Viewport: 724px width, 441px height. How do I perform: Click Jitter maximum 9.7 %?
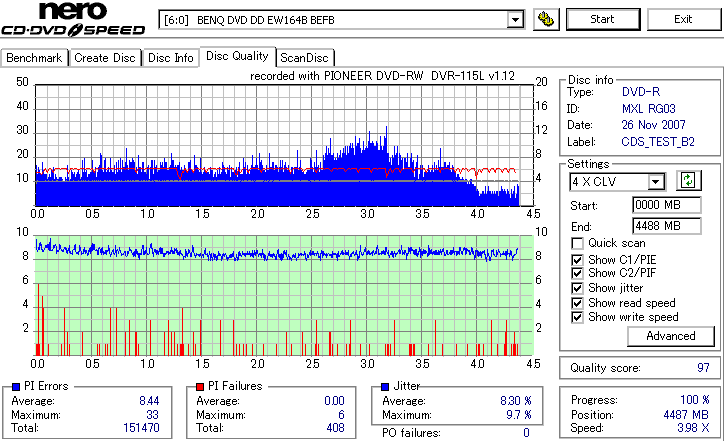pos(519,415)
